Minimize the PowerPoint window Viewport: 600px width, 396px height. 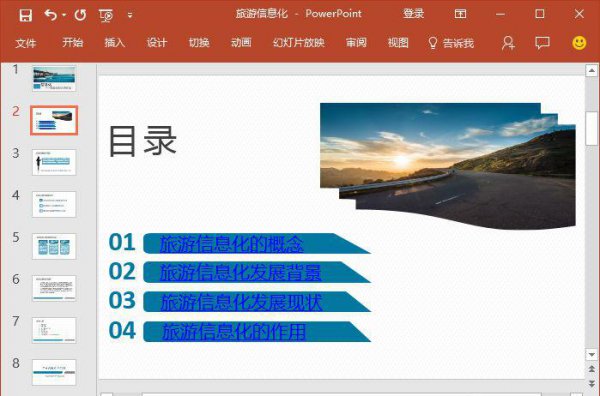pyautogui.click(x=500, y=15)
